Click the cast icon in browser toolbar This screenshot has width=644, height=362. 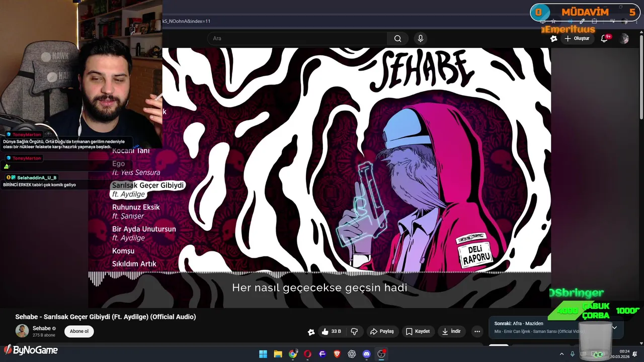tap(542, 21)
